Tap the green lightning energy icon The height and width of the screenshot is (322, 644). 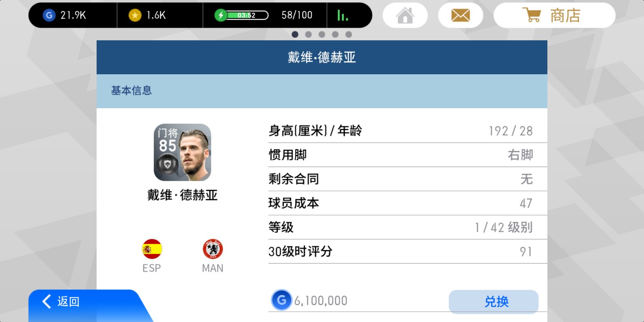click(x=221, y=15)
